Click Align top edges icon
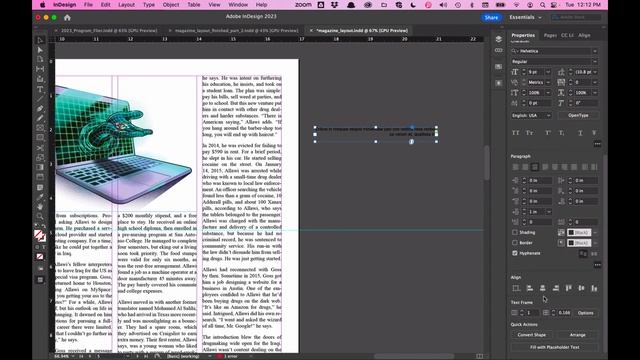This screenshot has height=360, width=640. pos(569,288)
